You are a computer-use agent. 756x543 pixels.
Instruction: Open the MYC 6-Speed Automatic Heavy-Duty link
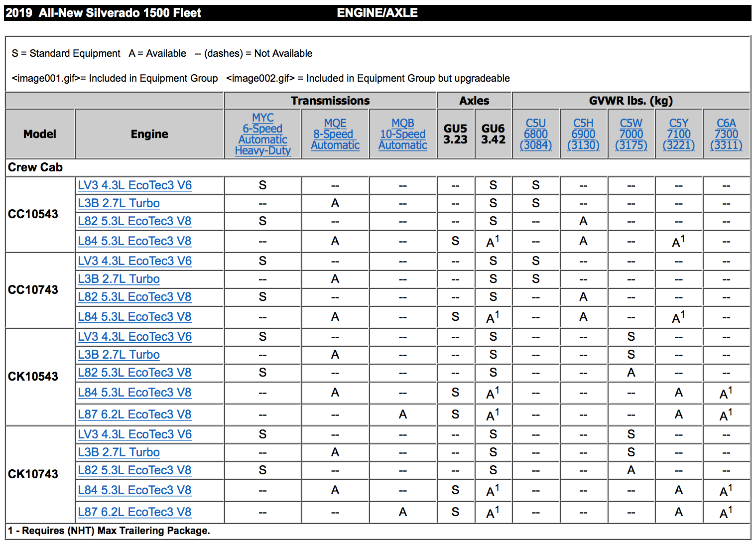(262, 134)
